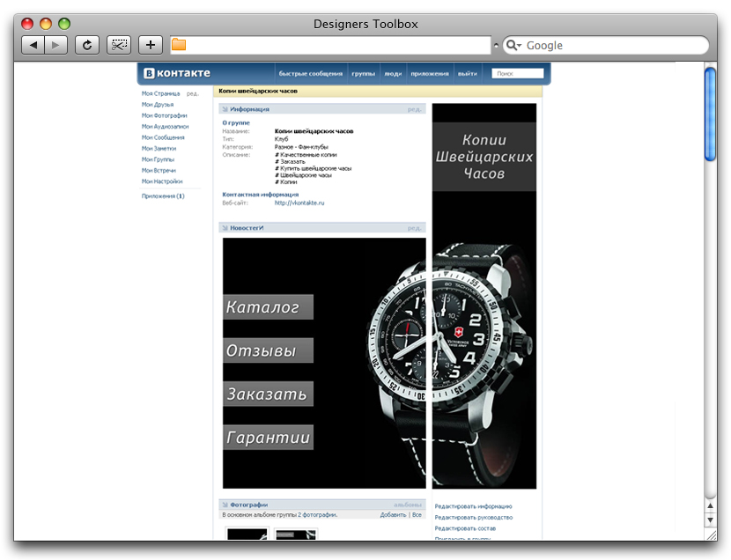Click the vertical scrollbar down arrow

[x=711, y=521]
